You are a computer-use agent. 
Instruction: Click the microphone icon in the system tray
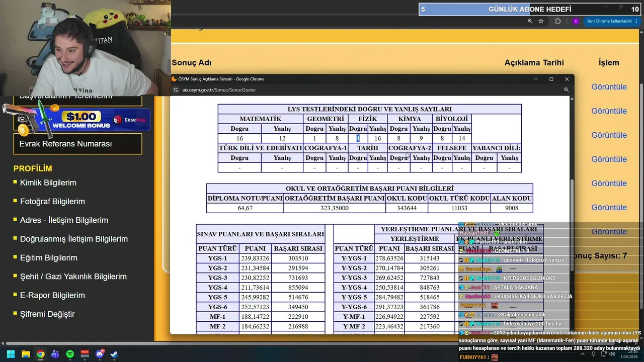(x=594, y=354)
